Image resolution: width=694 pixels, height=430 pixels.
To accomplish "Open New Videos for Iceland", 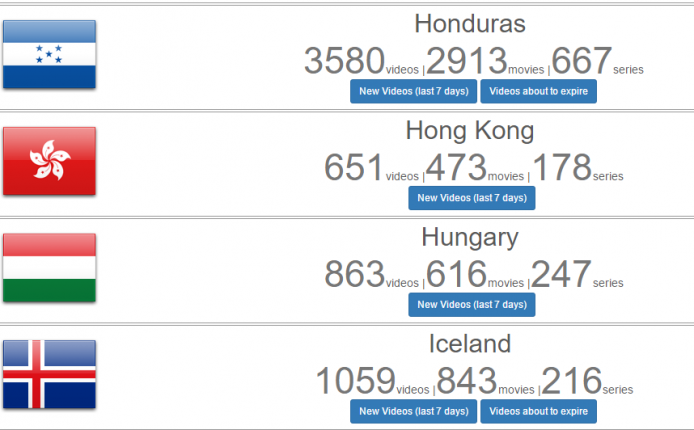I will (x=413, y=411).
